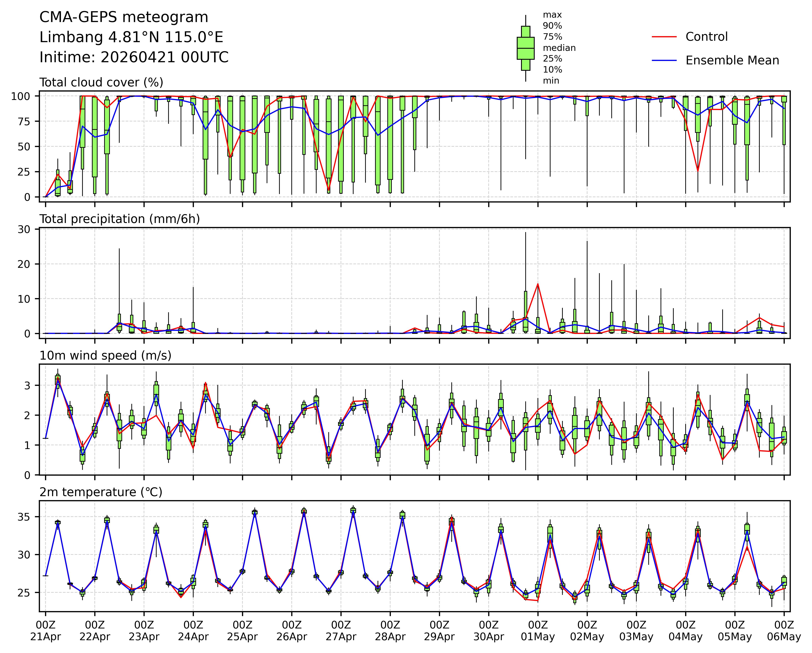812x653 pixels.
Task: Click the '00Z 01May' time axis label
Action: (x=538, y=631)
